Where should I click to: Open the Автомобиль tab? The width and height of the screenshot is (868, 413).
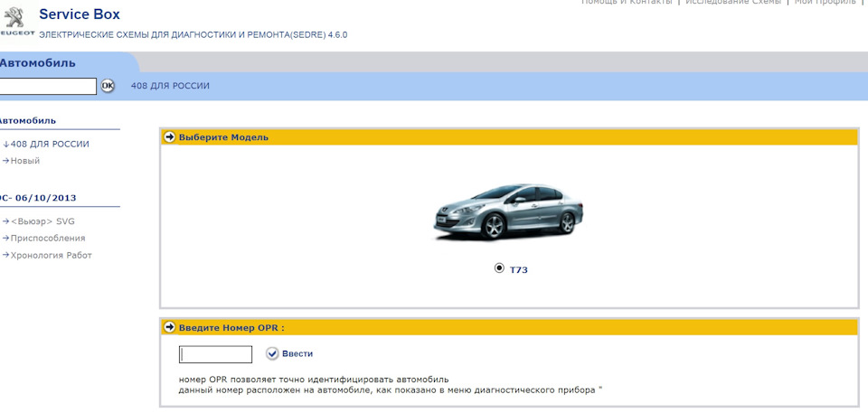pos(37,62)
